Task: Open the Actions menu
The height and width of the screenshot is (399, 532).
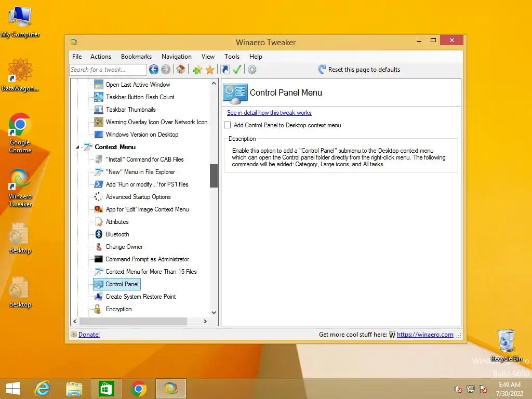Action: click(101, 57)
